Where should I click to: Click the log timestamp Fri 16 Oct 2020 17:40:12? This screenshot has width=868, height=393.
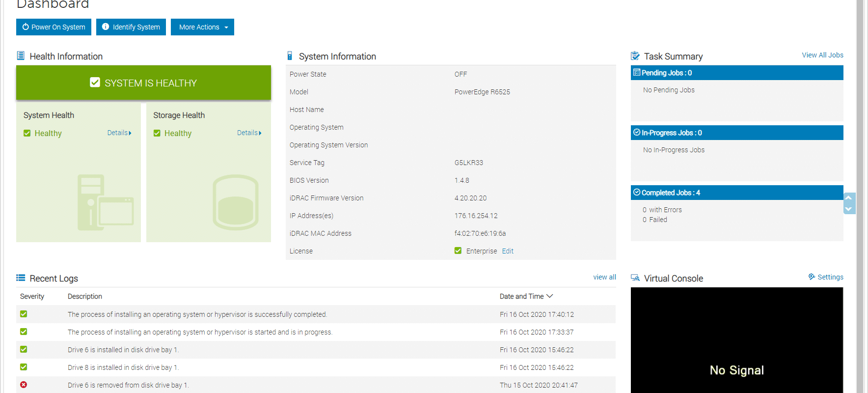(x=537, y=314)
